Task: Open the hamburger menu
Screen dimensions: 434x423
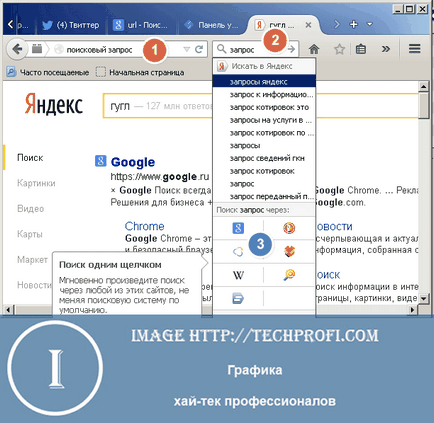Action: [x=414, y=49]
